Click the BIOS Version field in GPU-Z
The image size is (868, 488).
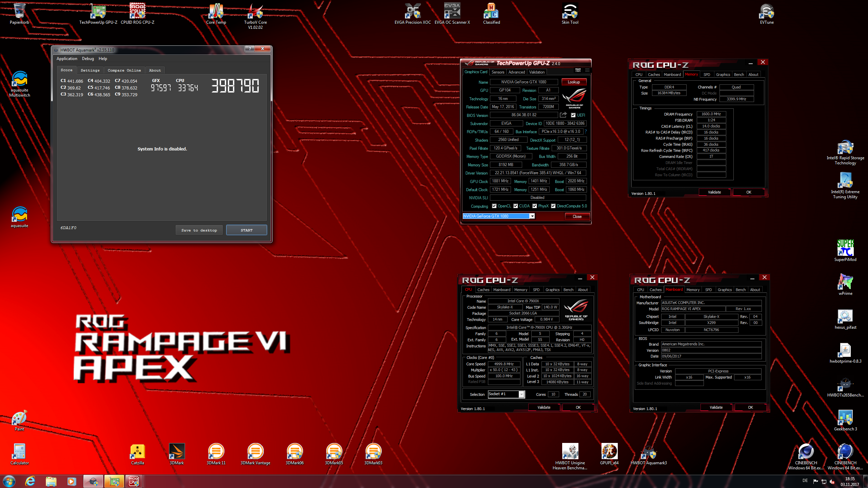(x=524, y=115)
